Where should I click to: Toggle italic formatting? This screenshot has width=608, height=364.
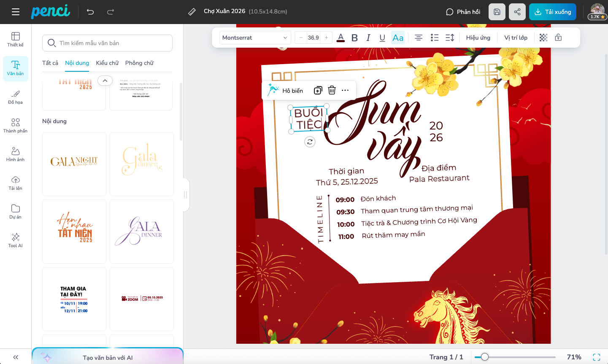(368, 38)
